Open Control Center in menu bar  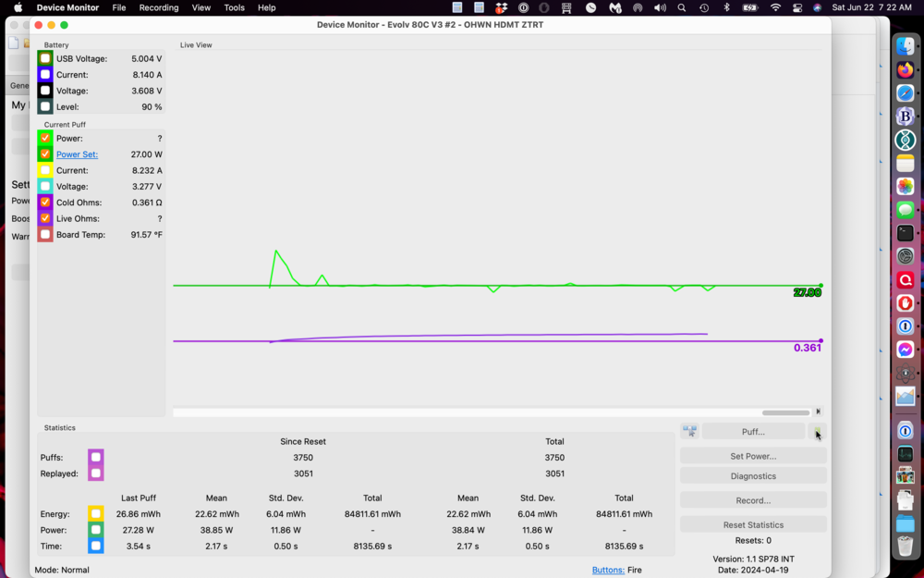pyautogui.click(x=797, y=7)
